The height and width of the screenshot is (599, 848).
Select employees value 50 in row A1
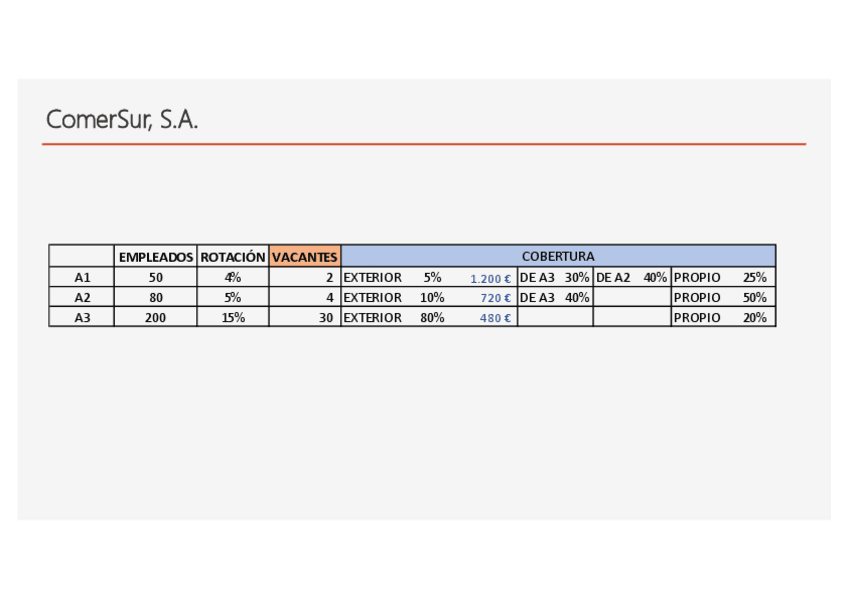156,277
